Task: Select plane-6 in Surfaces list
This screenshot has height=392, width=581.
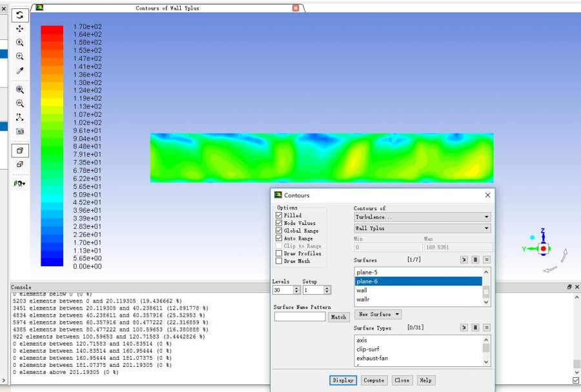Action: [x=418, y=281]
